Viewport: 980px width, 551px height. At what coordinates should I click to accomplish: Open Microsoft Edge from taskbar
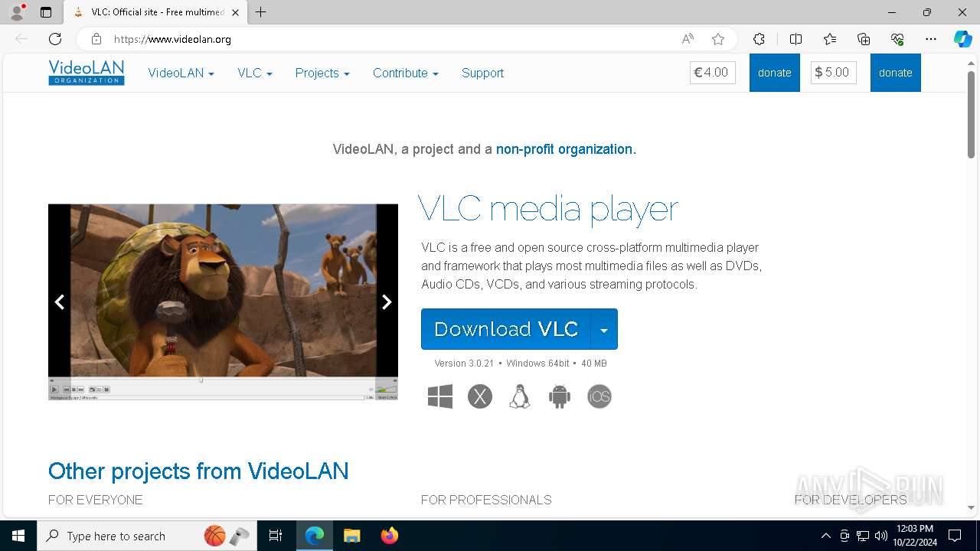pos(315,536)
